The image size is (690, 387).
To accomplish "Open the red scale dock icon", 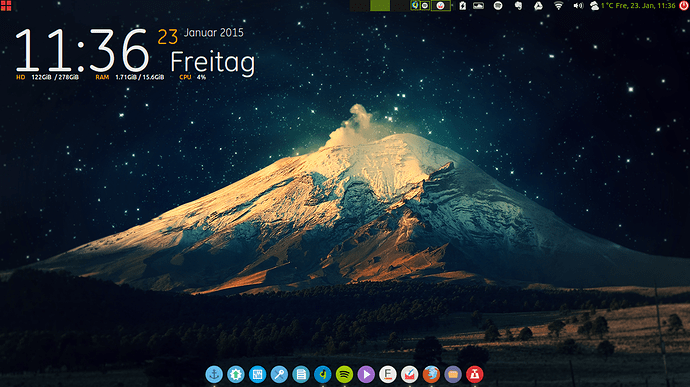I will pyautogui.click(x=474, y=374).
